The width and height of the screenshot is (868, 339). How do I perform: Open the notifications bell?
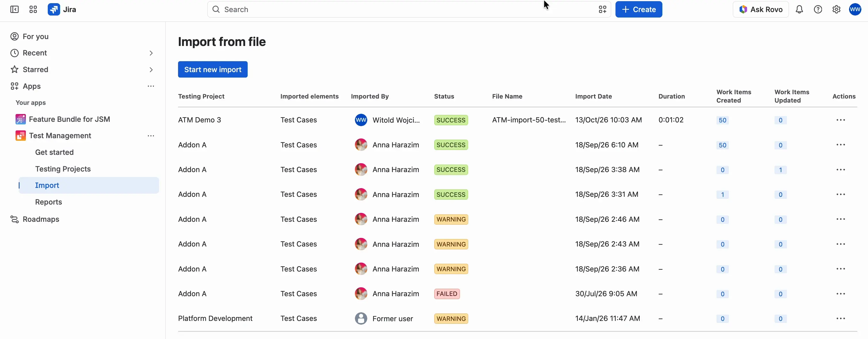(799, 9)
